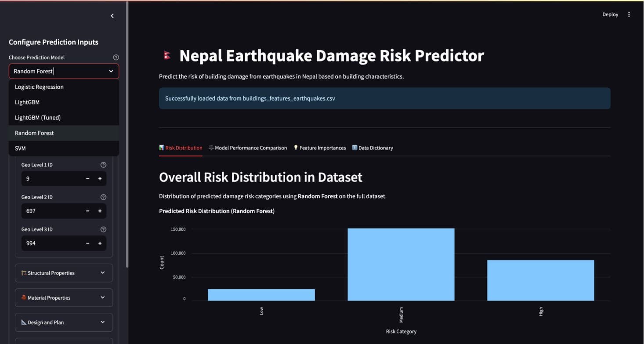
Task: Select SVM from the model list
Action: point(20,148)
